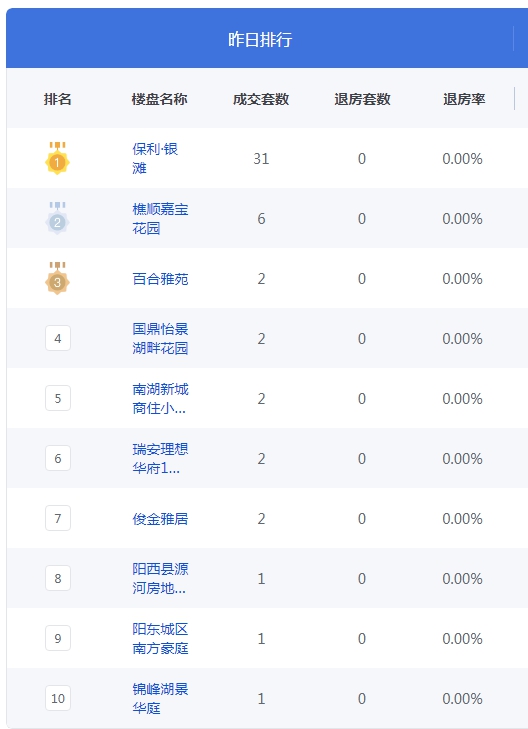The image size is (528, 729).
Task: Click the rank 7 number badge
Action: pyautogui.click(x=58, y=518)
